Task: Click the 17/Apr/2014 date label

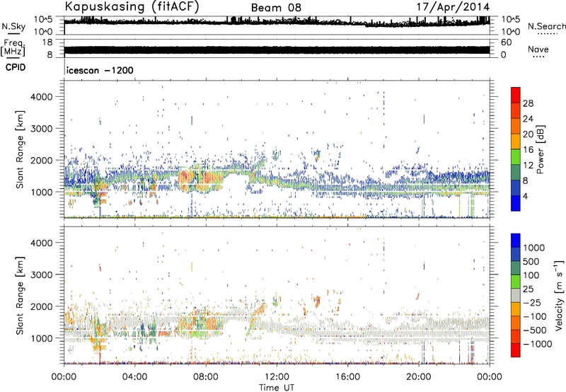Action: [x=453, y=7]
